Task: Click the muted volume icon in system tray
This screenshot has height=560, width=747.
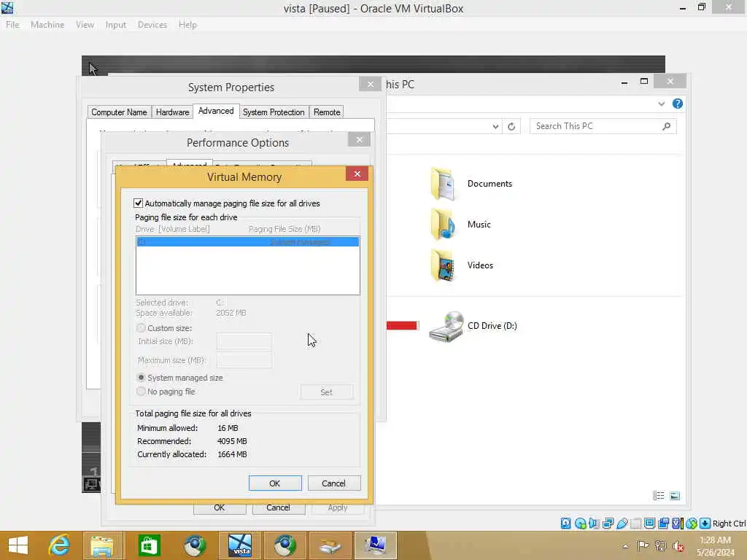Action: [x=678, y=545]
